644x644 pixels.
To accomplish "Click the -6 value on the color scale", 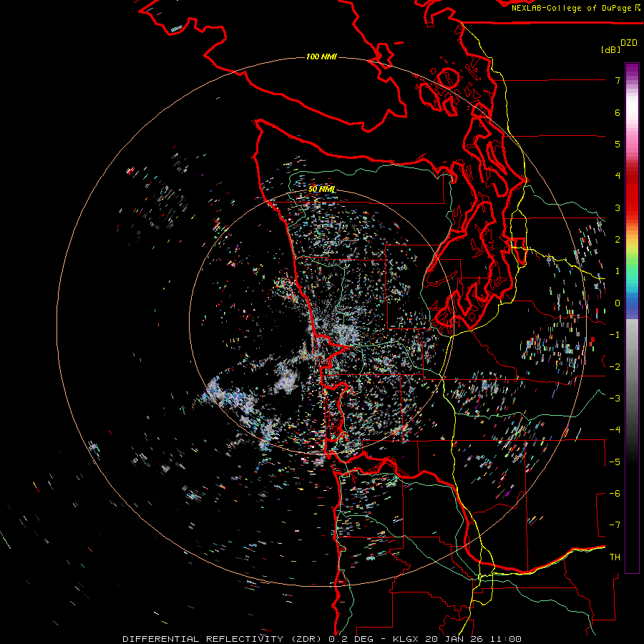I will [615, 493].
